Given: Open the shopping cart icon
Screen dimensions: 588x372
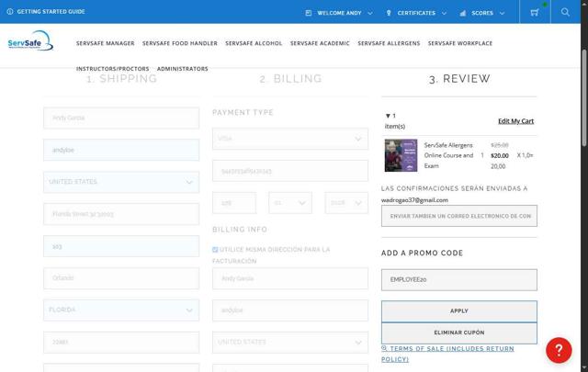Looking at the screenshot, I should point(535,12).
